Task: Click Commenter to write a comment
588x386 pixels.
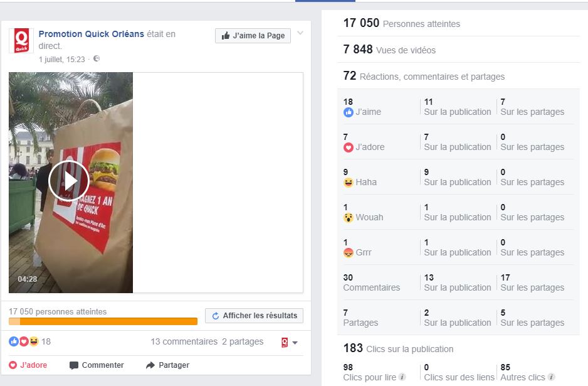Action: pos(97,365)
